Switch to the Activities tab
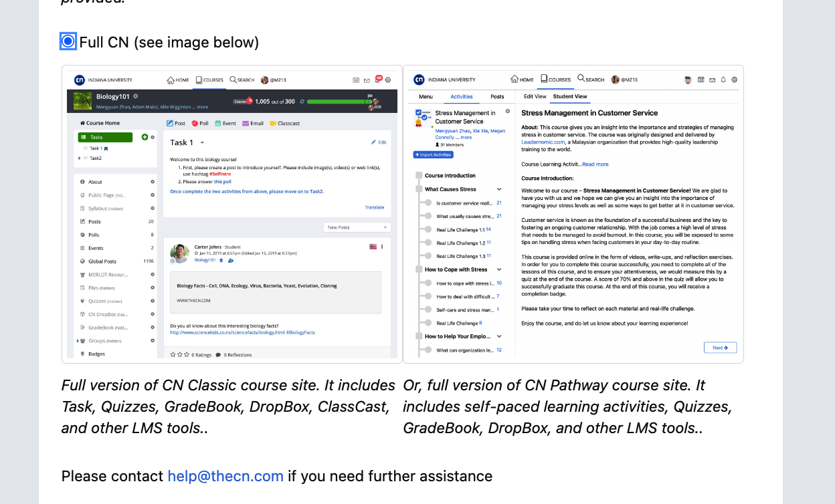Viewport: 835px width, 504px height. (462, 97)
